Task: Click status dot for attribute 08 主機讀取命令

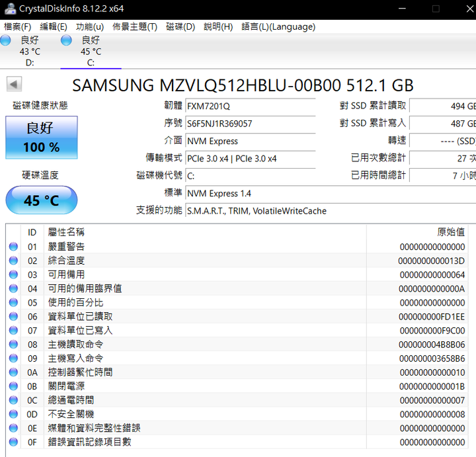Action: click(13, 345)
